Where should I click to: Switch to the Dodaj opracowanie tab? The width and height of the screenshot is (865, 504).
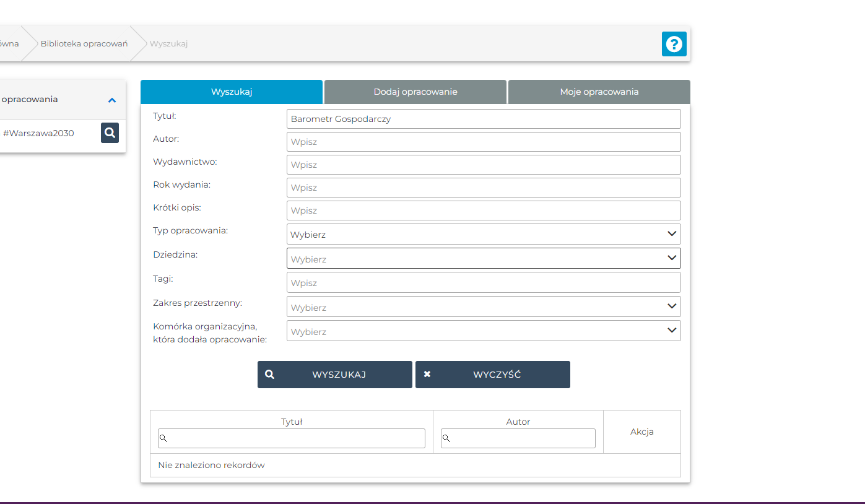click(x=415, y=92)
